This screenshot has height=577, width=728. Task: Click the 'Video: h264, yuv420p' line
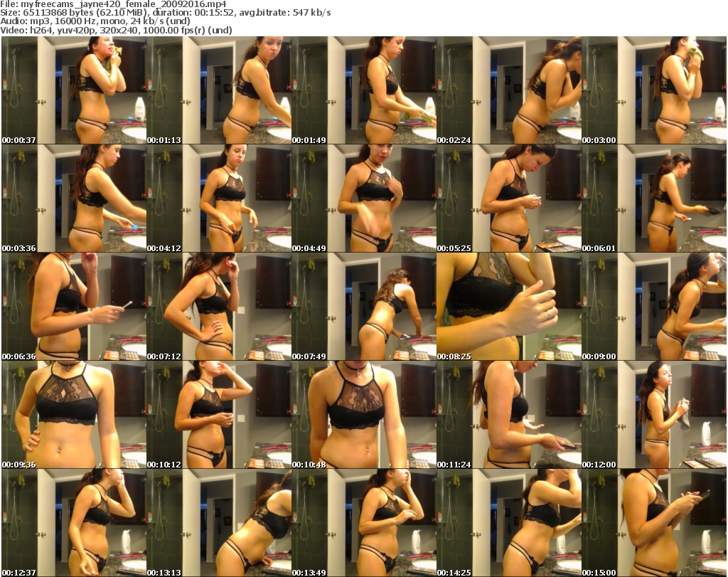point(116,30)
